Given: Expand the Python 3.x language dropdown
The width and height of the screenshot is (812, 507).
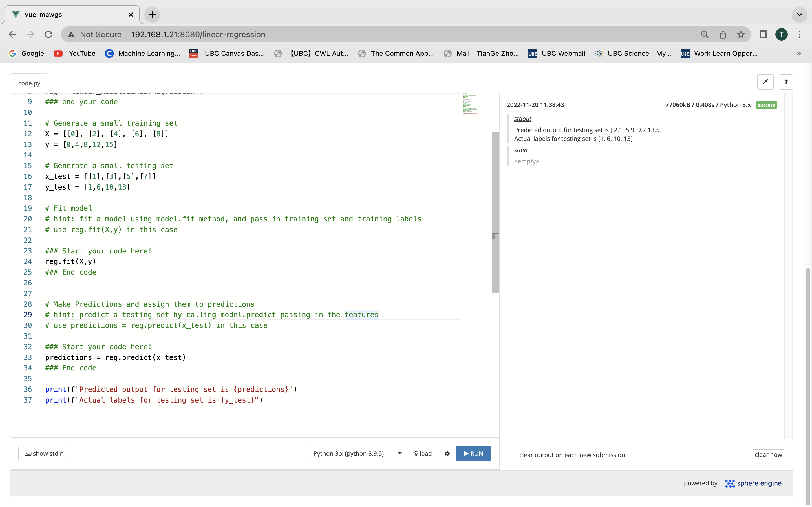Looking at the screenshot, I should click(x=357, y=453).
